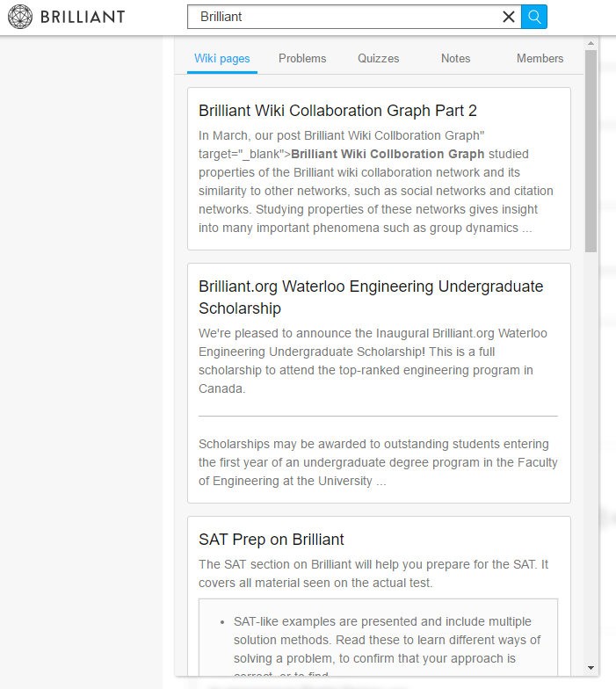Click the 'Scholarships may be awarded' paragraph
Image resolution: width=616 pixels, height=689 pixels.
tap(378, 462)
